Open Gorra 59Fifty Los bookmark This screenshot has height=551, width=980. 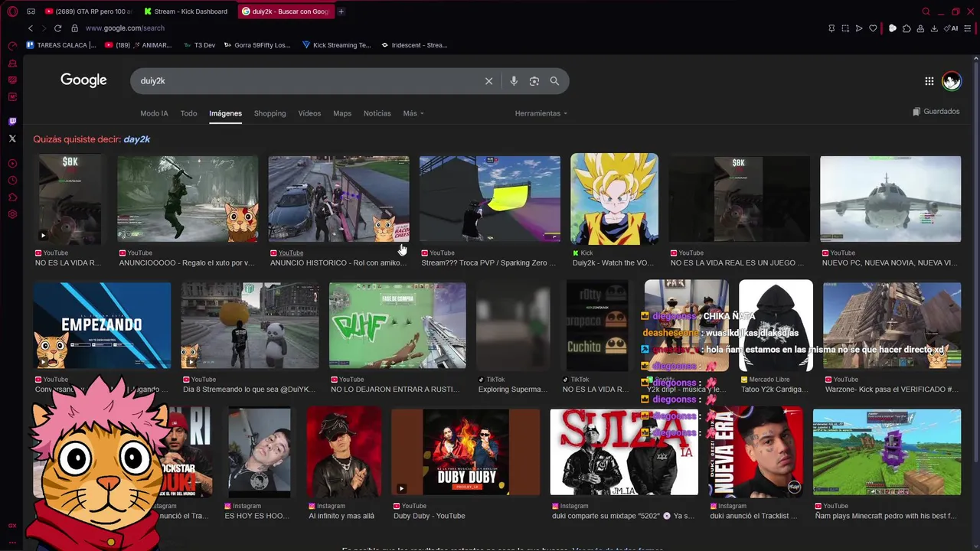coord(257,45)
